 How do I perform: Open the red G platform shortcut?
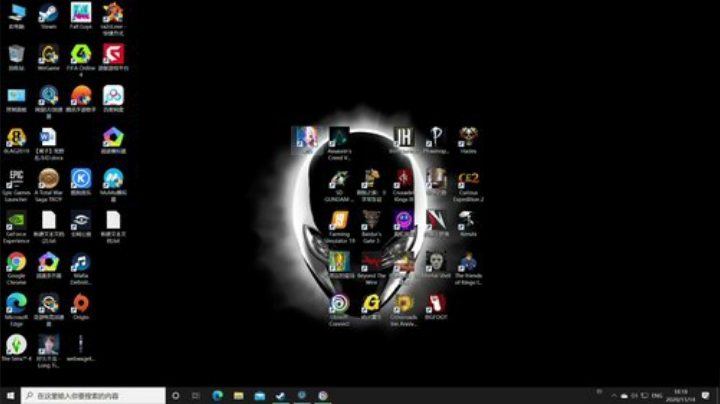click(113, 58)
